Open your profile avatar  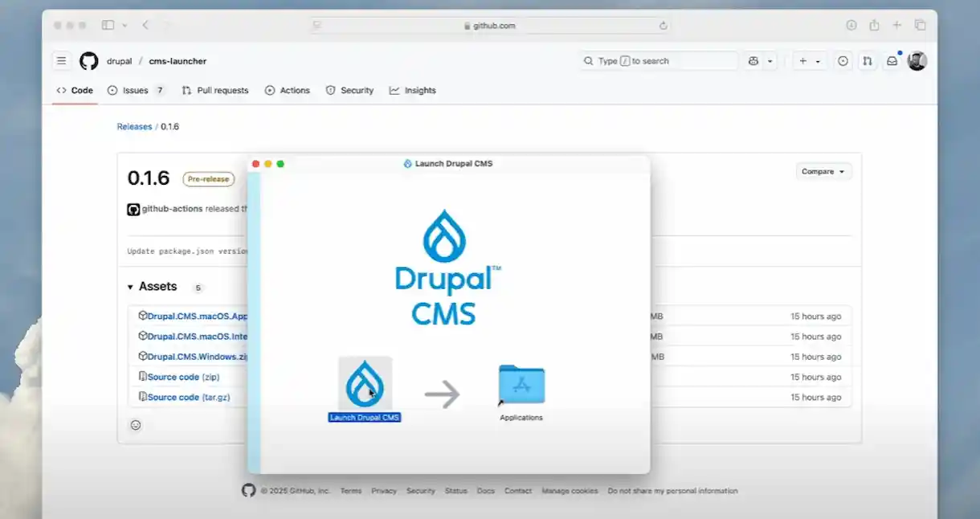[x=917, y=60]
